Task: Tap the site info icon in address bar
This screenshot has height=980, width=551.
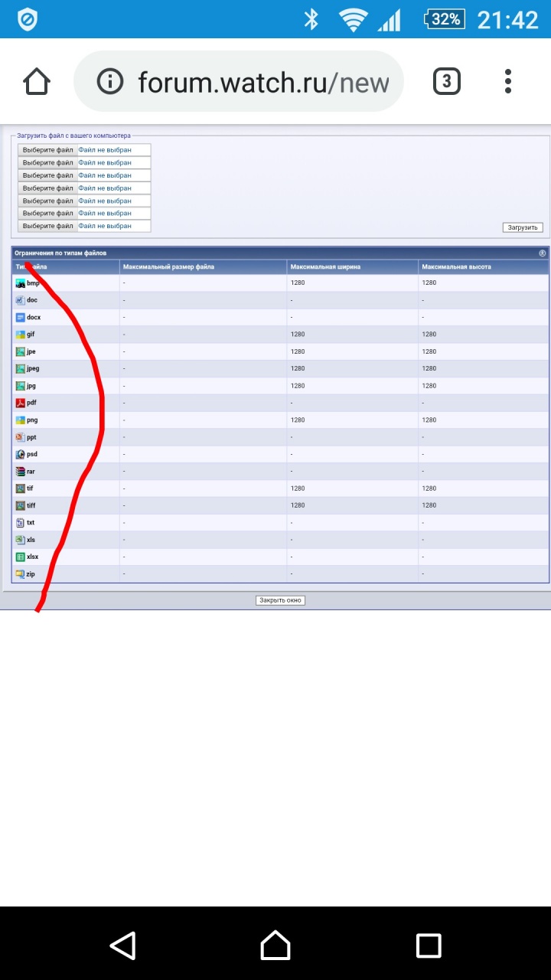Action: [x=110, y=81]
